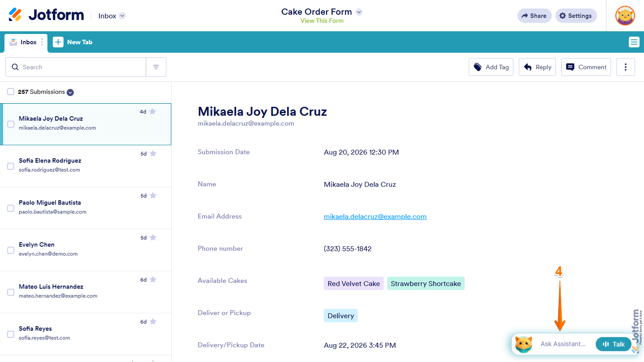Image resolution: width=644 pixels, height=362 pixels.
Task: Star the Sofia Elena Rodriguez submission
Action: click(x=153, y=153)
